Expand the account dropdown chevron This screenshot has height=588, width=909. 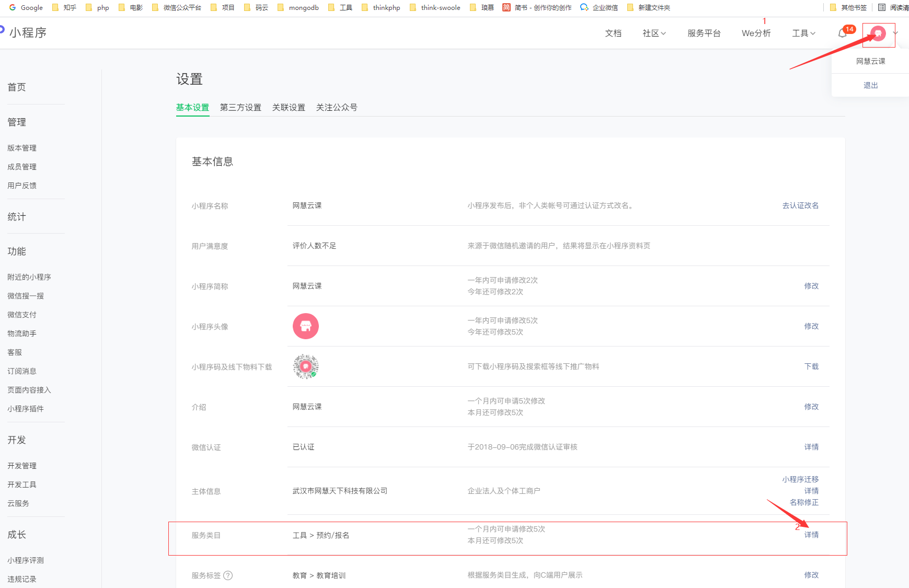(x=895, y=33)
